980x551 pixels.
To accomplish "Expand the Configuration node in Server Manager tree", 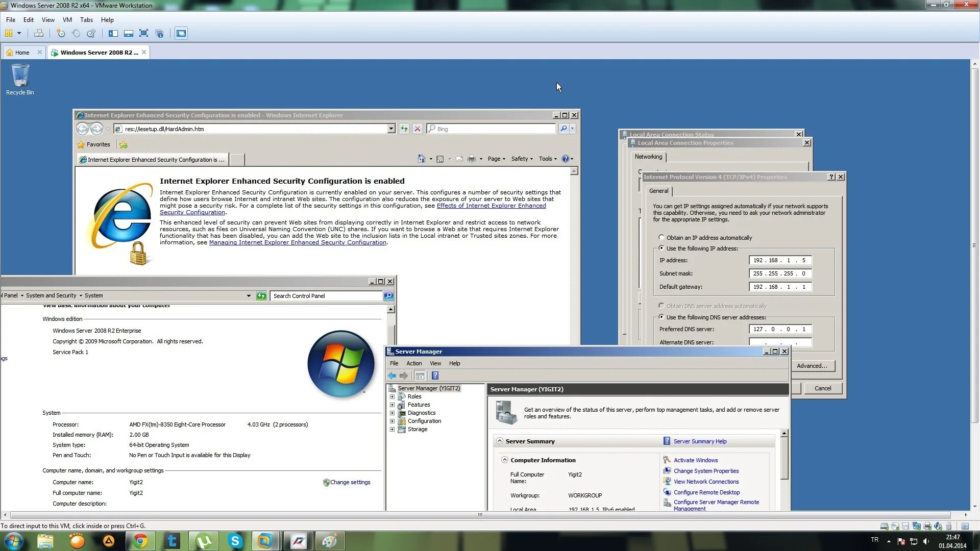I will [x=392, y=421].
